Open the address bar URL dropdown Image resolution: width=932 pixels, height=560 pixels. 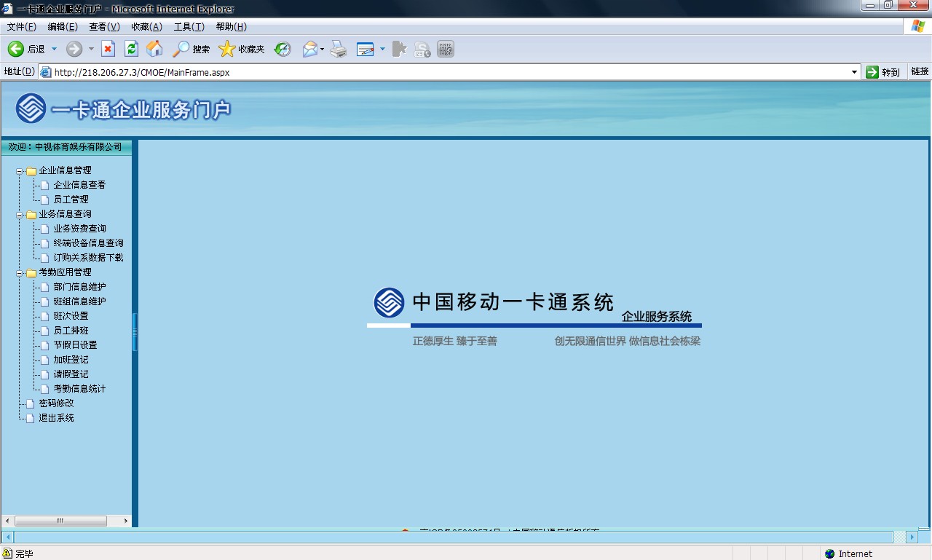click(x=855, y=72)
